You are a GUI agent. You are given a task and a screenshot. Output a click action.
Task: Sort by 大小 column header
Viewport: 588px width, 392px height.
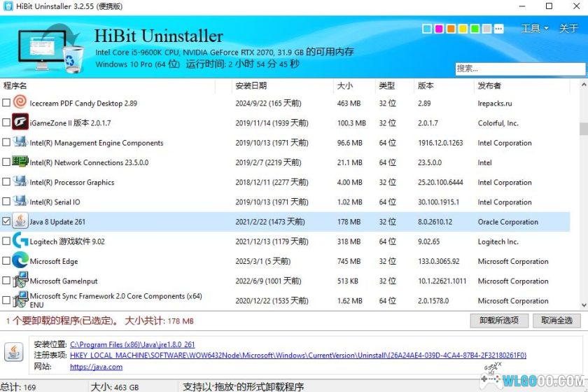pyautogui.click(x=354, y=85)
